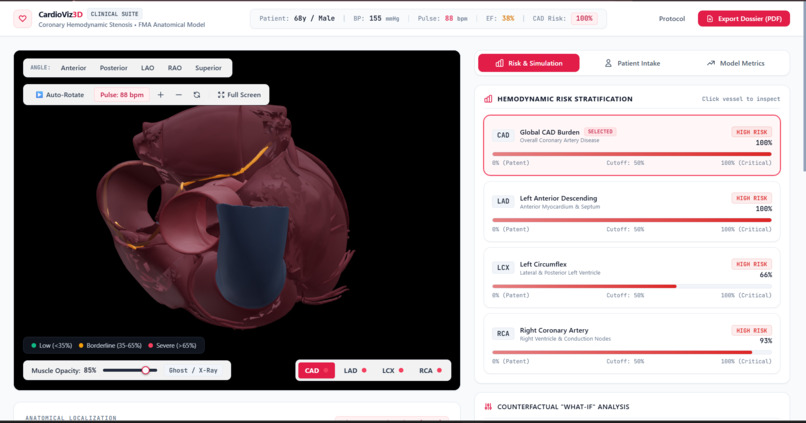Reset the view with the refresh icon
Image resolution: width=806 pixels, height=423 pixels.
coord(197,95)
